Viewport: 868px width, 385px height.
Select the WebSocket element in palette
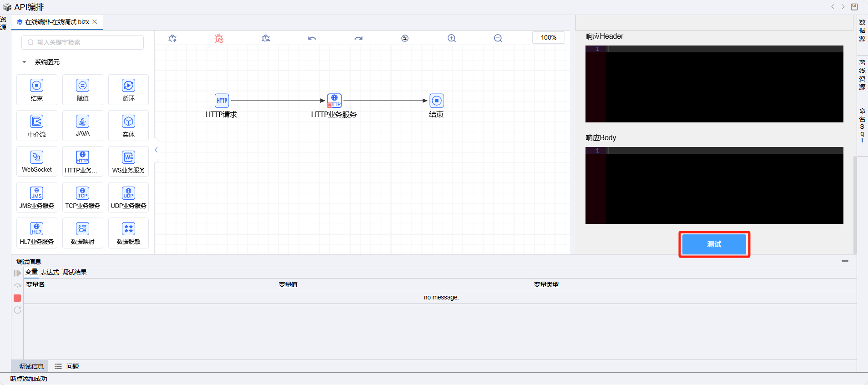[37, 162]
